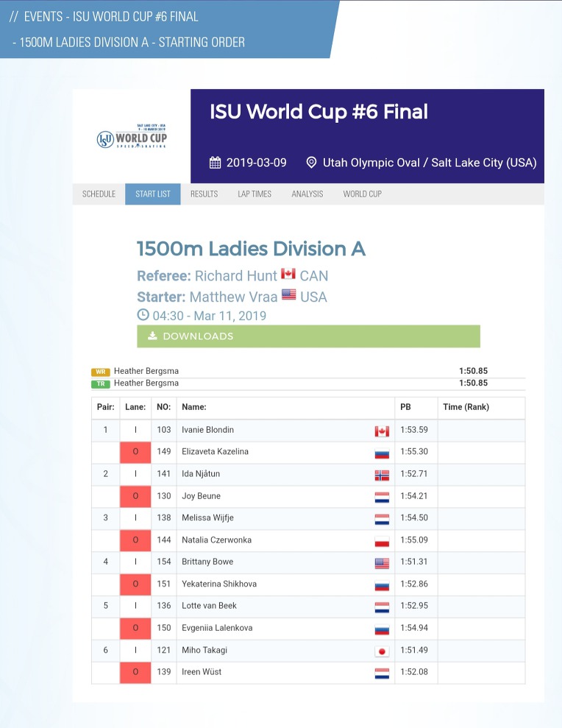This screenshot has height=728, width=562.
Task: Click skater name Brittany Bowe
Action: pos(209,562)
